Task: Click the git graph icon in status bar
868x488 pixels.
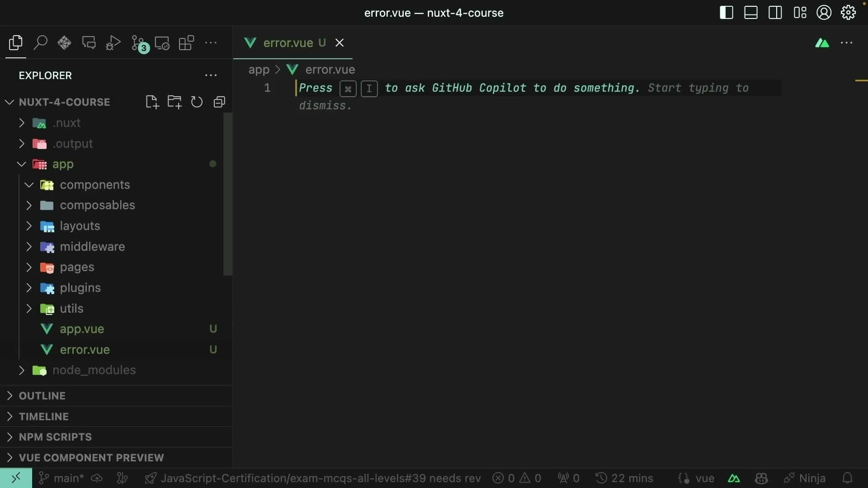Action: [123, 478]
